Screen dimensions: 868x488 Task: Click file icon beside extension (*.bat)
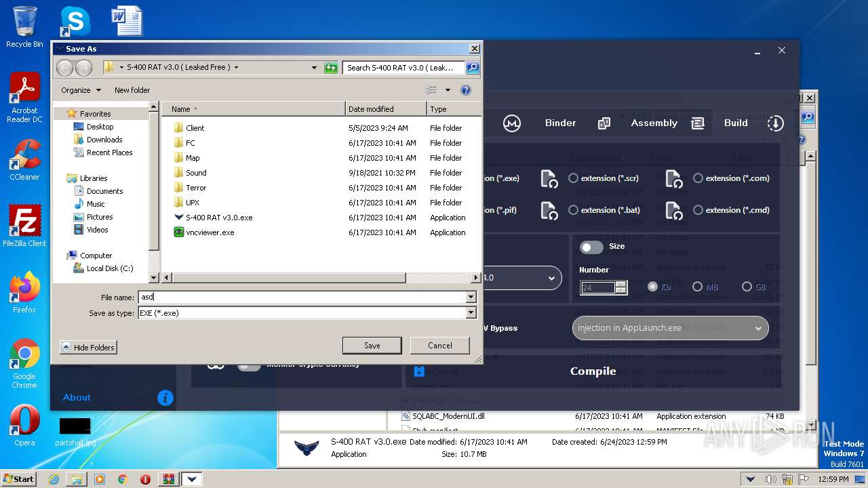click(x=549, y=210)
